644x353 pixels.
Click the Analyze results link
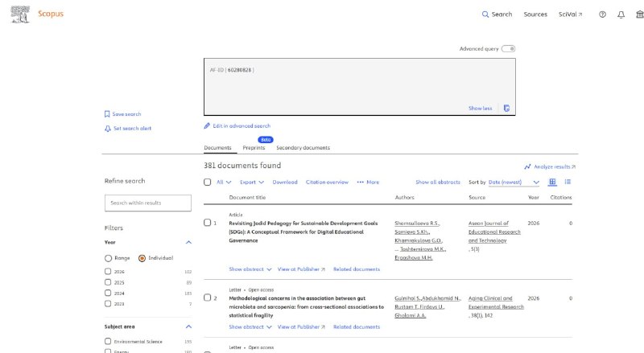point(550,166)
